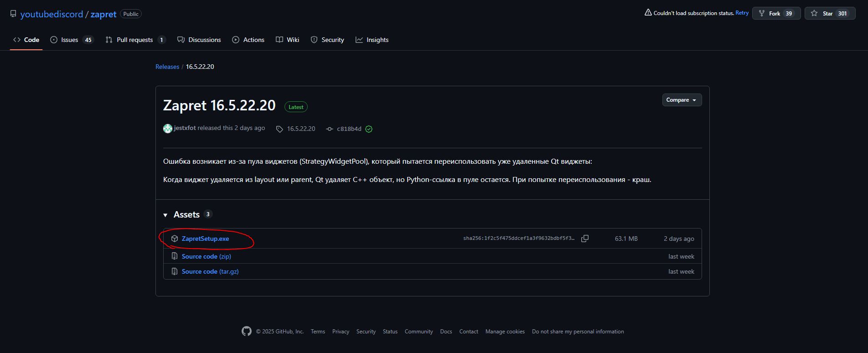Download ZapretSetup.exe

pyautogui.click(x=205, y=239)
